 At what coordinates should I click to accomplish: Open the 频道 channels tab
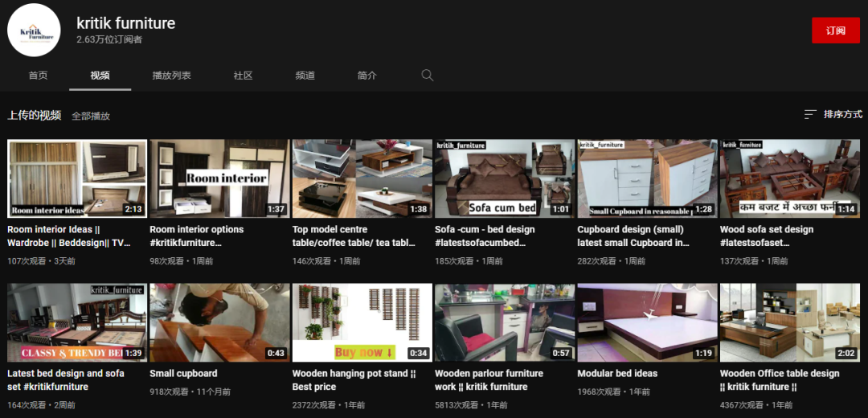tap(305, 76)
